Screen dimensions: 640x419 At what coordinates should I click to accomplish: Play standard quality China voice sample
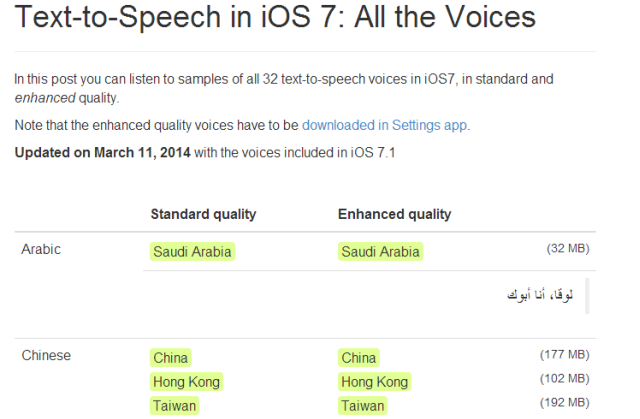click(x=171, y=358)
